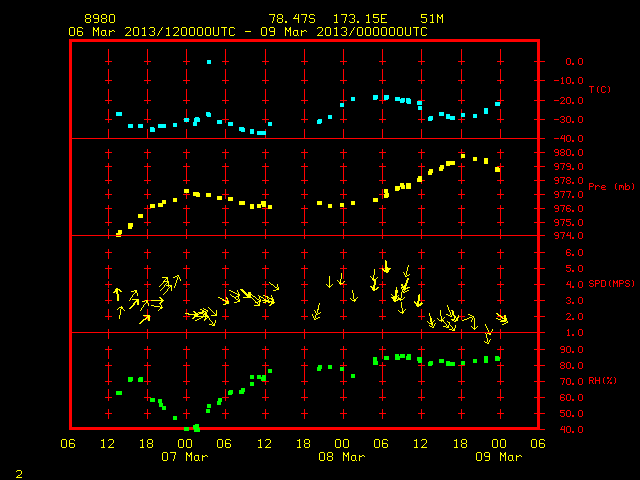Click the cyan outlier temperature point near 0.0
The image size is (640, 480).
(209, 62)
